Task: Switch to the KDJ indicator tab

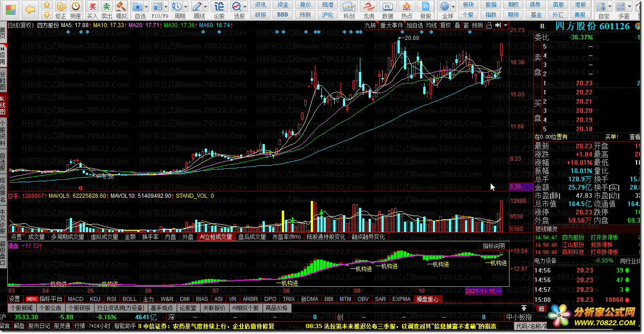Action: click(95, 299)
